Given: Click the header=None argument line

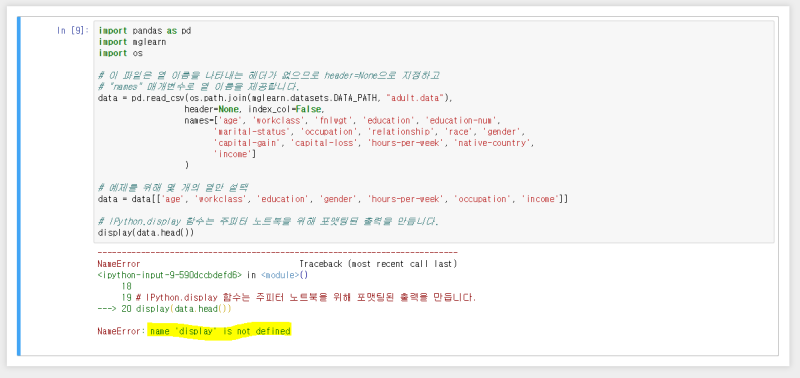Looking at the screenshot, I should click(x=255, y=109).
